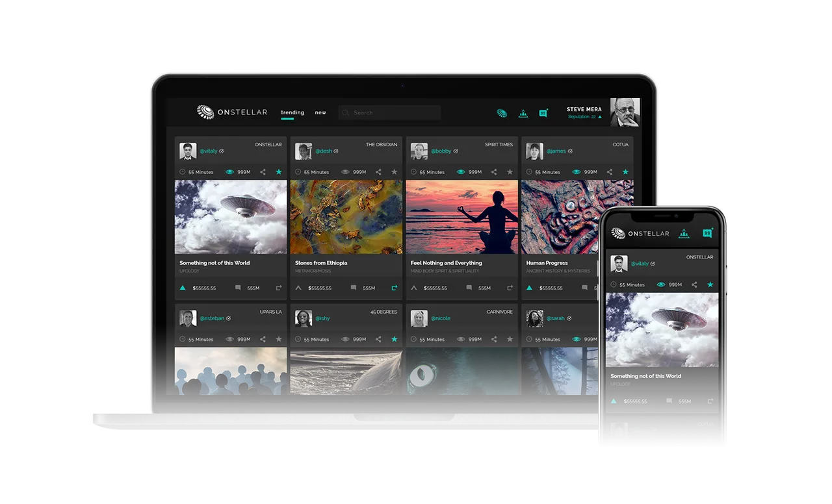Share the @vitaly post on the laptop

[x=263, y=172]
